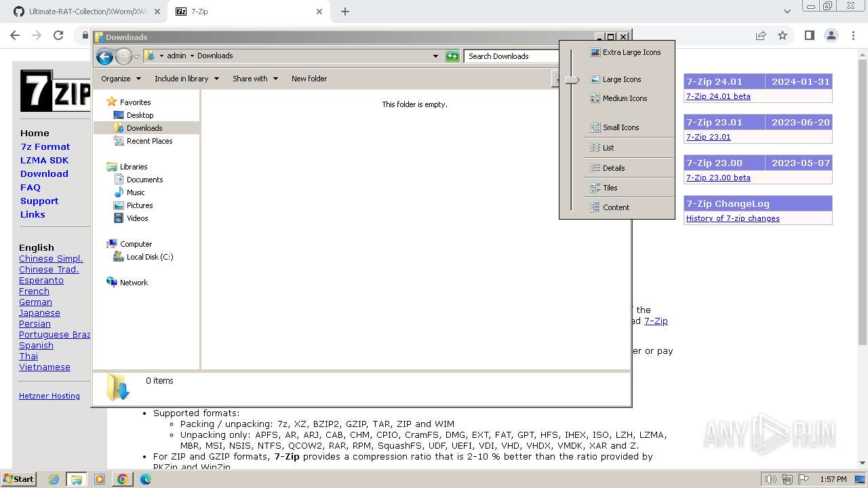Open the 7-Zip 23.01 link
Image resolution: width=868 pixels, height=488 pixels.
coord(709,137)
